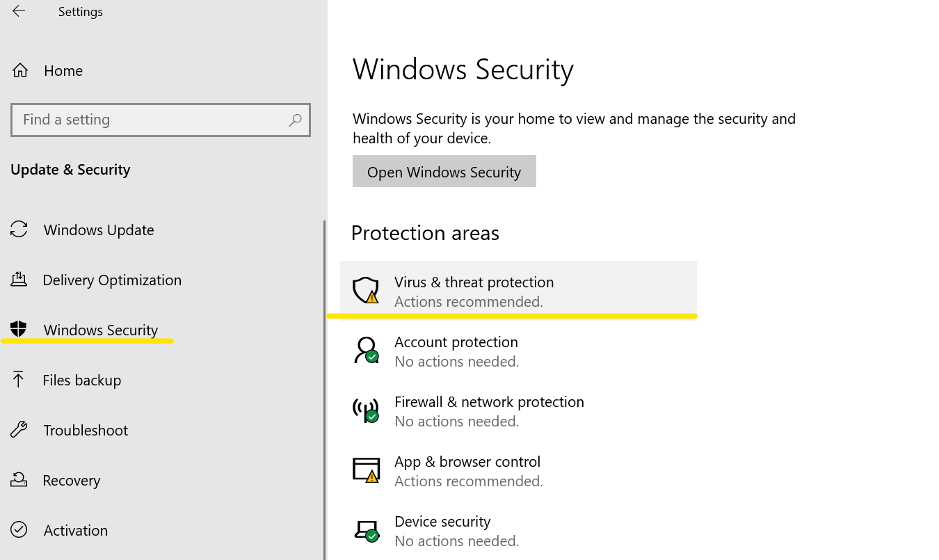Open Account protection area
This screenshot has width=939, height=560.
pyautogui.click(x=456, y=351)
